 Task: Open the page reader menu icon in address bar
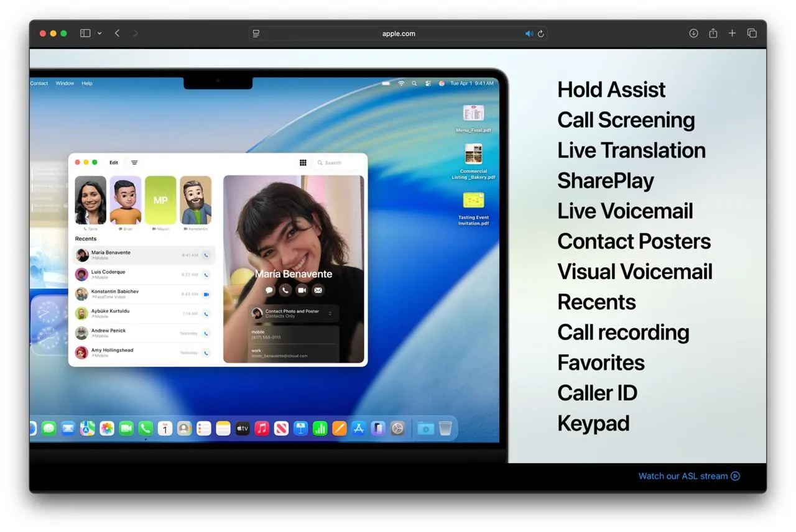(256, 34)
